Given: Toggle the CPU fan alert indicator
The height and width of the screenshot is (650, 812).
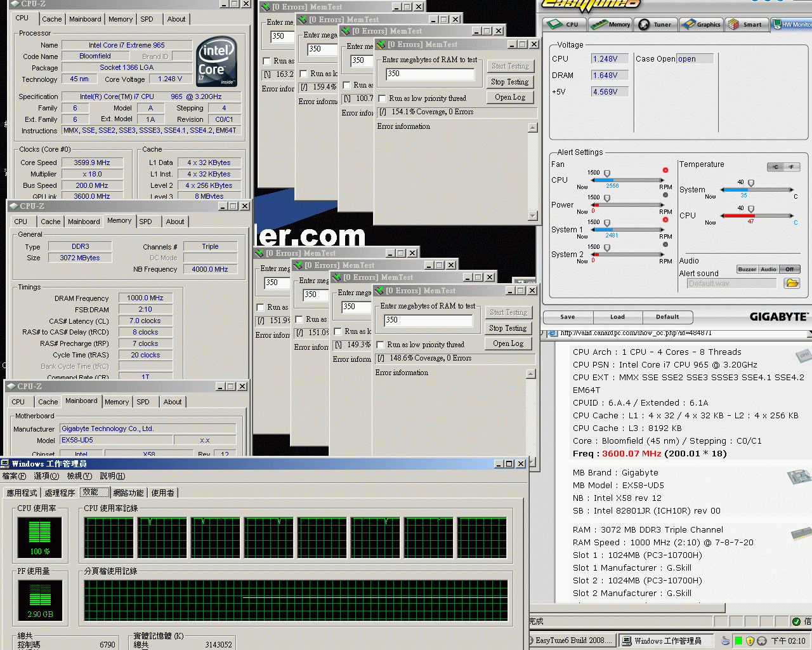Looking at the screenshot, I should (665, 170).
